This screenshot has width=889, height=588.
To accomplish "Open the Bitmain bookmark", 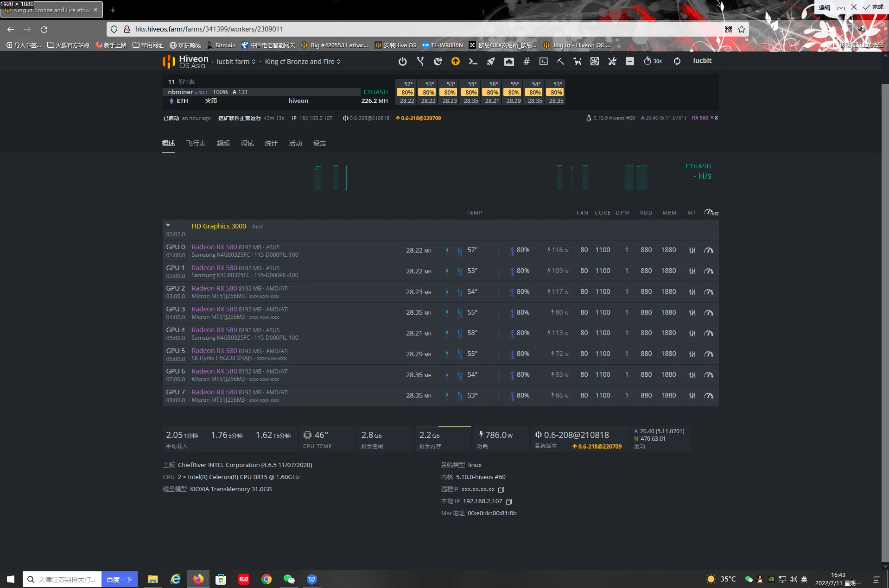I will 222,45.
